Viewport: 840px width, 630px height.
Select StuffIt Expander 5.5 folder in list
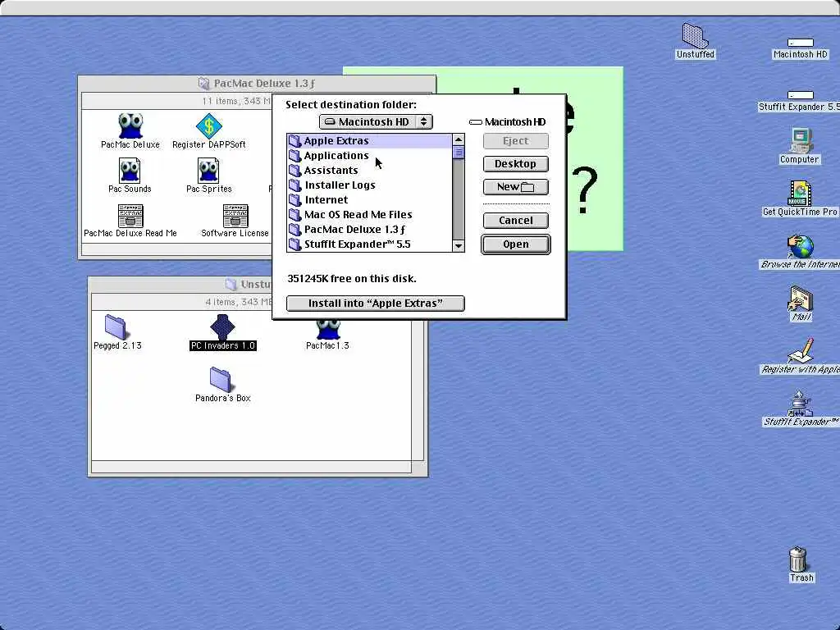pyautogui.click(x=370, y=244)
